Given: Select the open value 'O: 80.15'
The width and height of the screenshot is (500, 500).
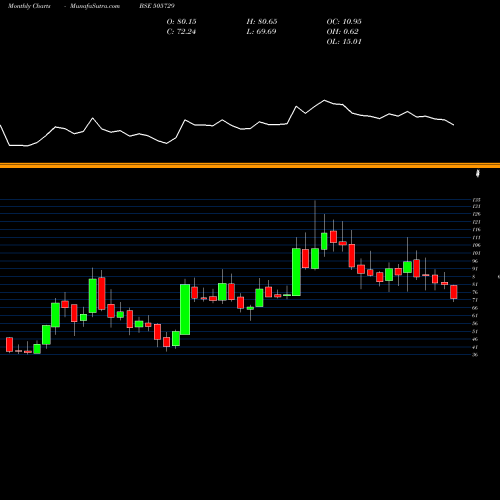Looking at the screenshot, I should point(181,22).
